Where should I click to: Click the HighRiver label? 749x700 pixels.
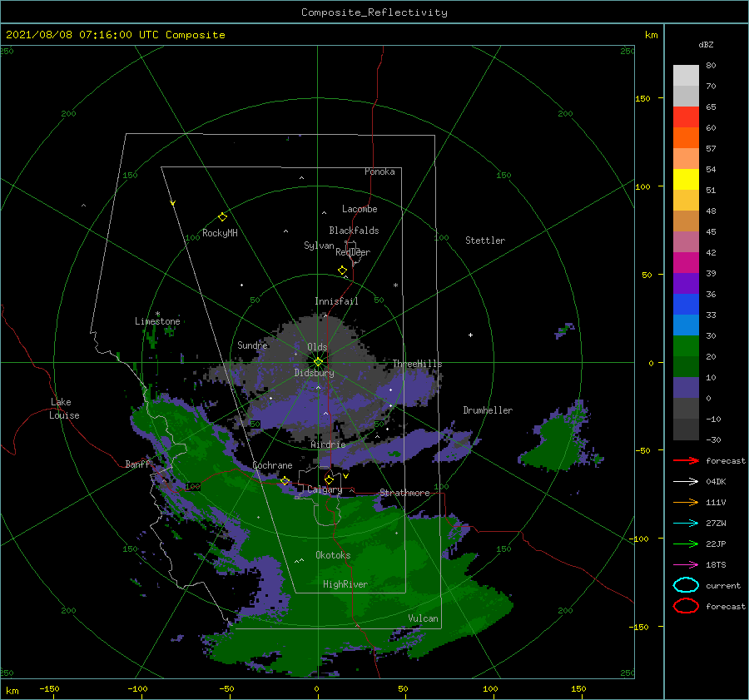click(345, 584)
